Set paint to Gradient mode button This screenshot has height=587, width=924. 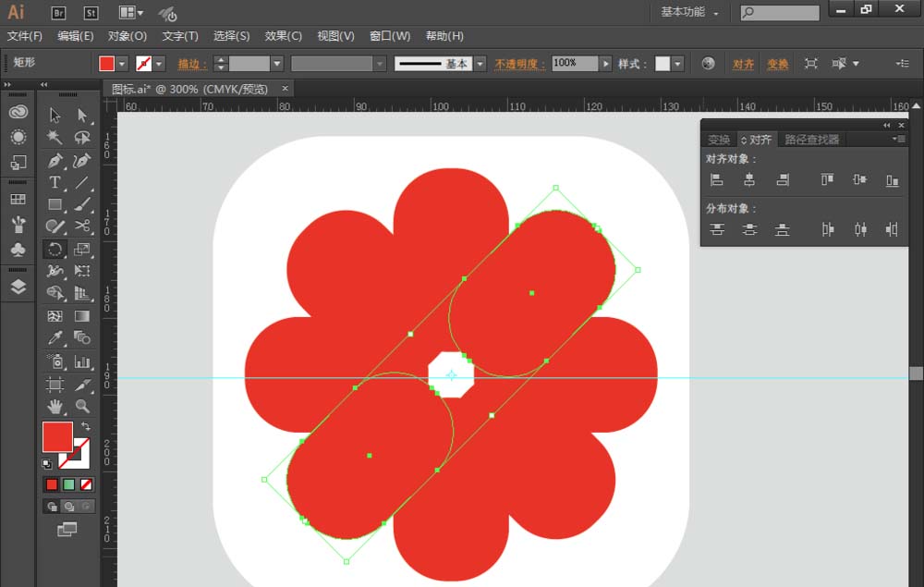coord(69,484)
